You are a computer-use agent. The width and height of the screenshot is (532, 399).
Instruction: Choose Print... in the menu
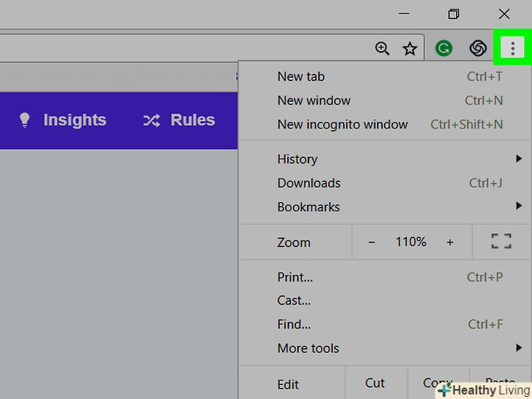[x=295, y=277]
